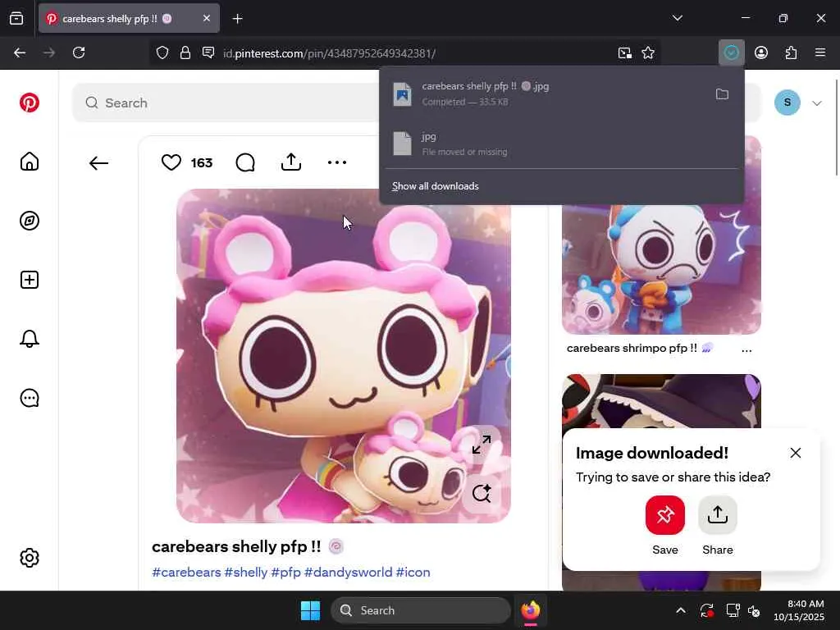Screen dimensions: 840x630
Task: Open the dark character pin thumbnail
Action: 661,400
